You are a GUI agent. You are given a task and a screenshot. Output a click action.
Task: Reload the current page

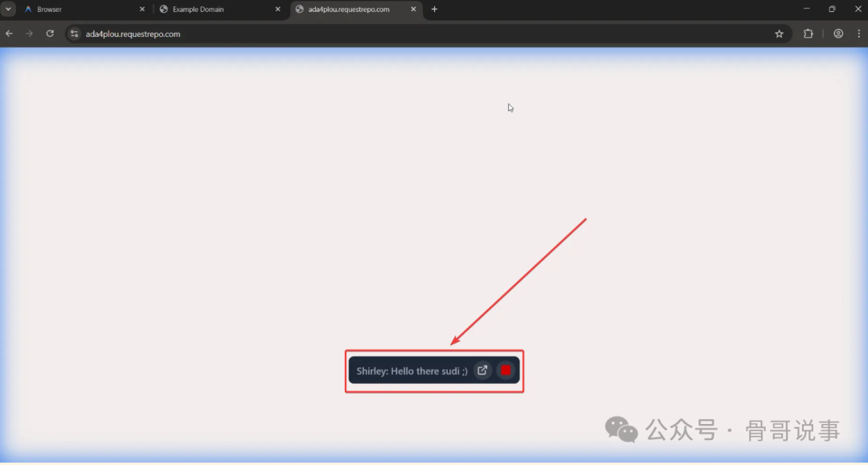(50, 34)
